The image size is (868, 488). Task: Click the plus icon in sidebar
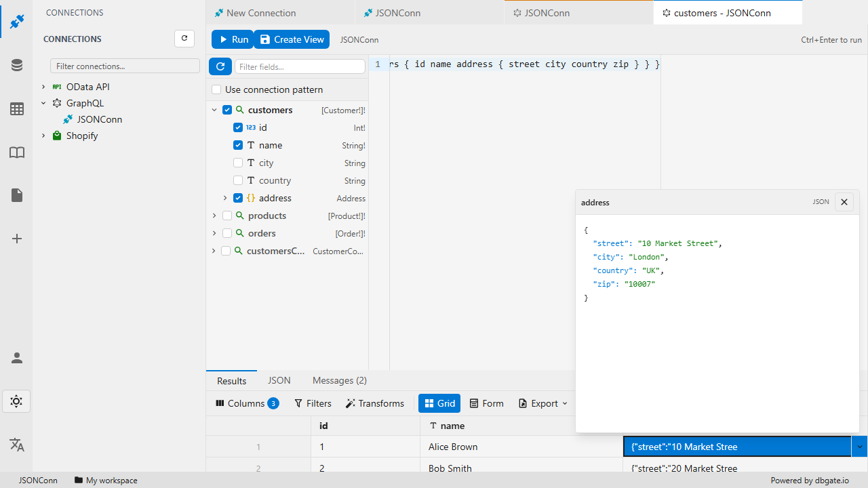[x=17, y=239]
